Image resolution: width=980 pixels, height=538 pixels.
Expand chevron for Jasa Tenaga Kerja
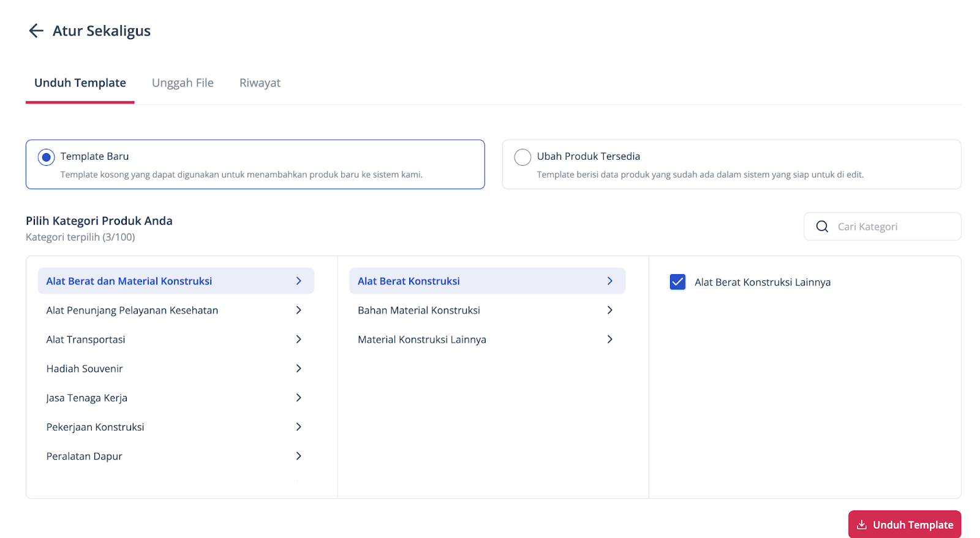click(x=299, y=398)
